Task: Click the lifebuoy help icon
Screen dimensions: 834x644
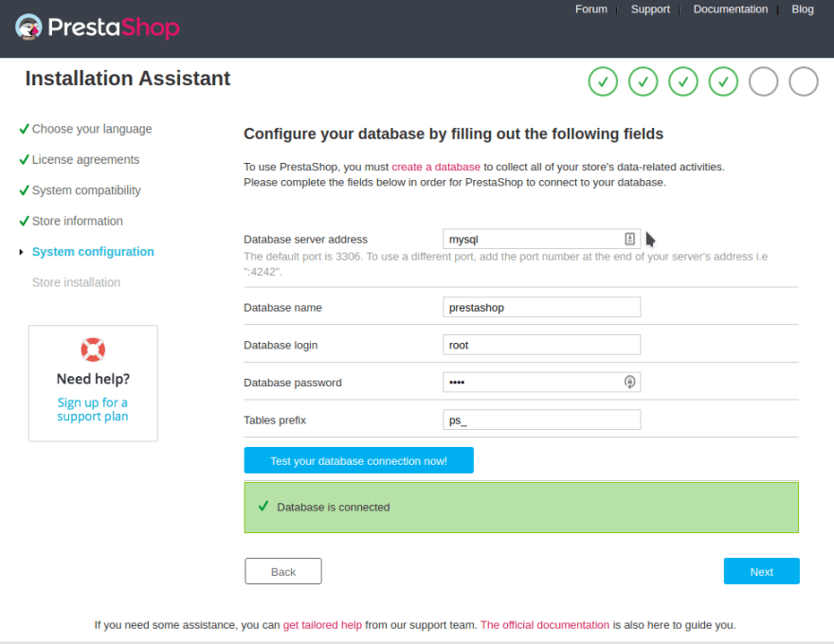Action: [x=93, y=349]
